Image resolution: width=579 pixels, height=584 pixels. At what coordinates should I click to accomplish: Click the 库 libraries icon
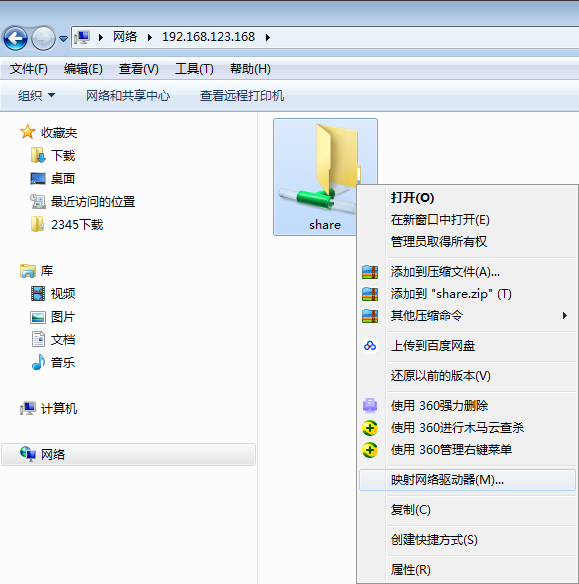[x=28, y=271]
